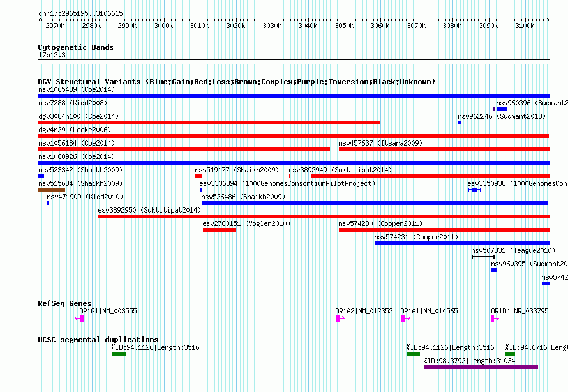Screen dimensions: 568x392
Task: Select the purple %ID:98.3792 duplication bar
Action: click(x=481, y=367)
